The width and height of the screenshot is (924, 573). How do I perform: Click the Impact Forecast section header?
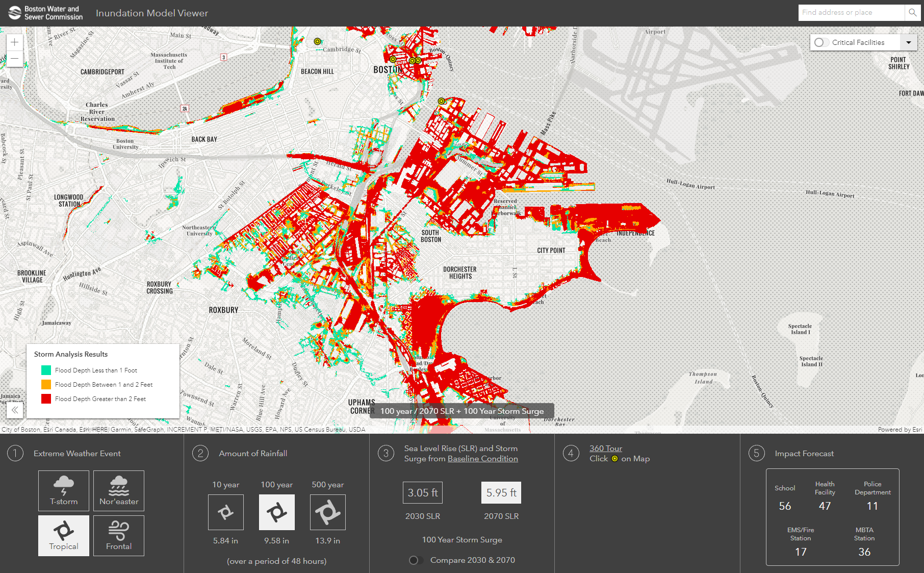pyautogui.click(x=804, y=453)
